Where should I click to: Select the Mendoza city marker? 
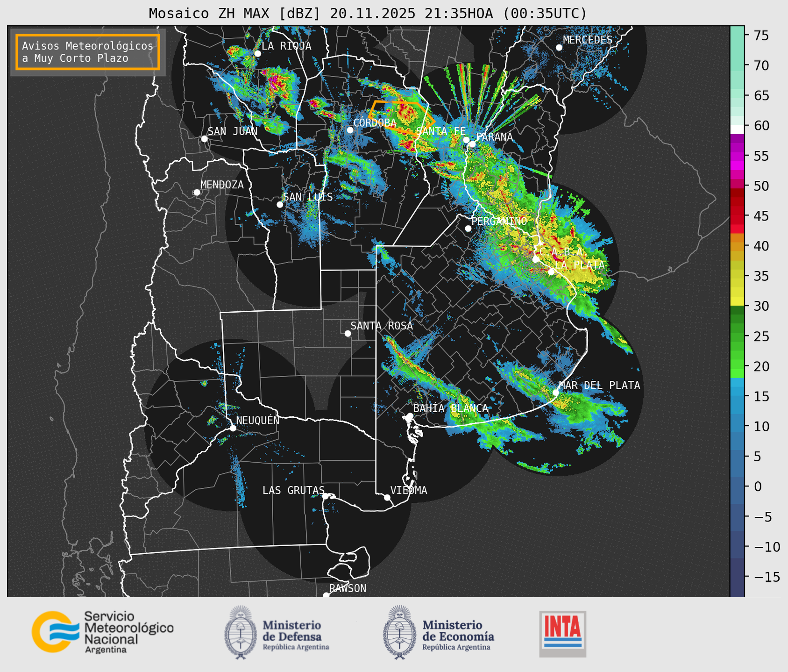pyautogui.click(x=197, y=193)
